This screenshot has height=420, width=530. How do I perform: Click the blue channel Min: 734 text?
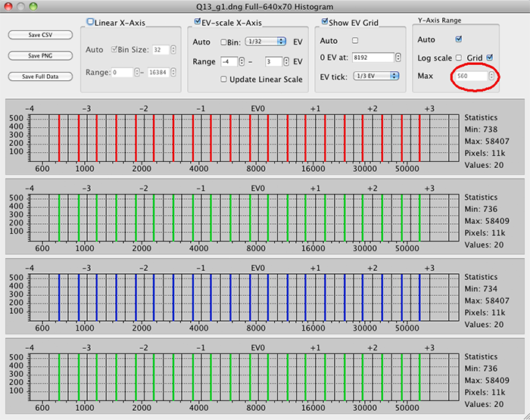tap(481, 289)
